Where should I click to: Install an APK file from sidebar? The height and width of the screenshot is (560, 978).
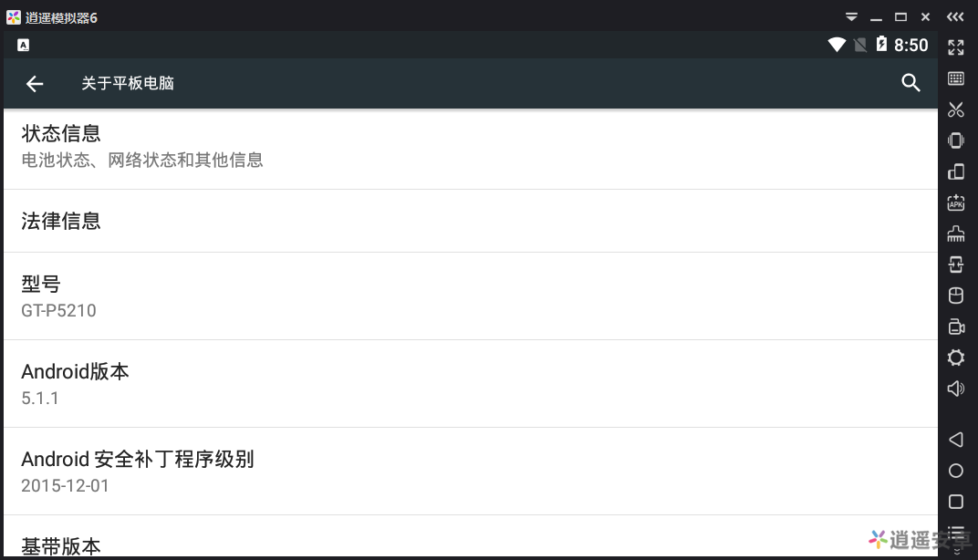pyautogui.click(x=955, y=202)
